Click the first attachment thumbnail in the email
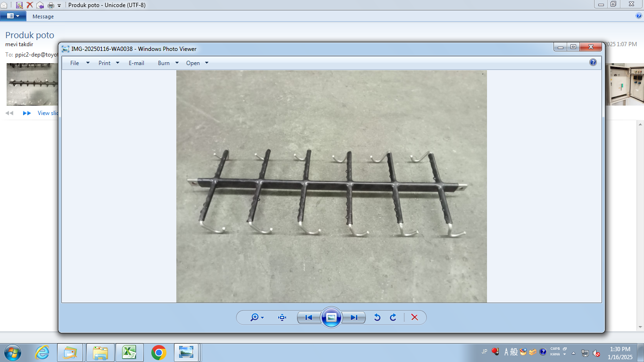This screenshot has height=362, width=644. point(32,84)
